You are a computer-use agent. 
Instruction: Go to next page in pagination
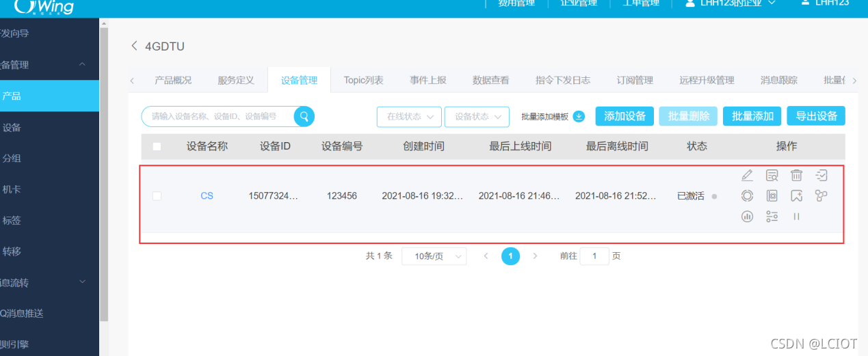pyautogui.click(x=535, y=256)
